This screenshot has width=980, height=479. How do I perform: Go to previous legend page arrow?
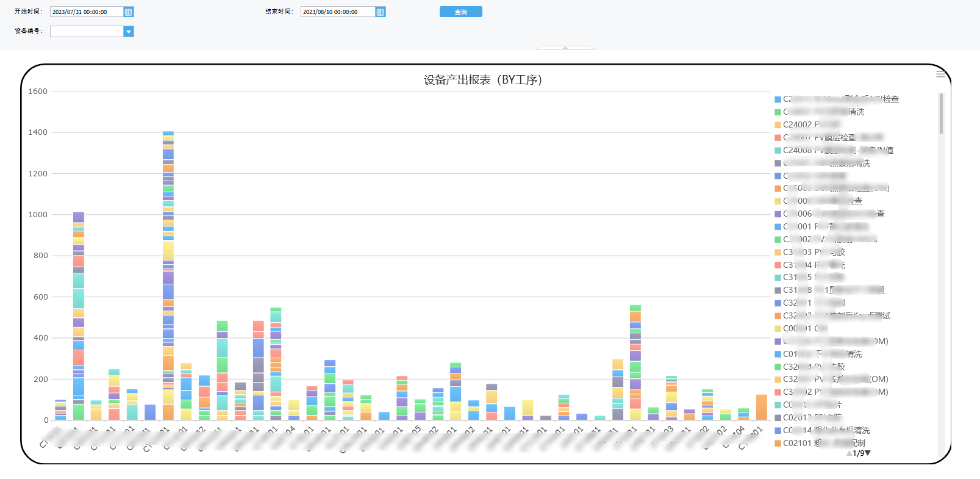(x=849, y=453)
